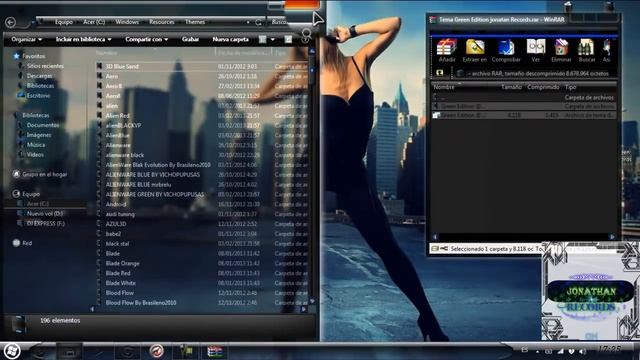The height and width of the screenshot is (360, 640).
Task: Open the Compartir con dropdown
Action: (x=147, y=39)
